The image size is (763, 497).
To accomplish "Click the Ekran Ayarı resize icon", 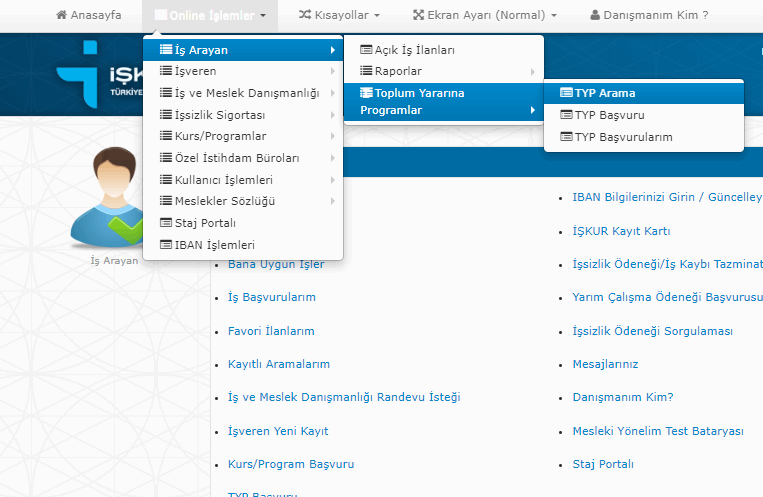I will tap(419, 15).
